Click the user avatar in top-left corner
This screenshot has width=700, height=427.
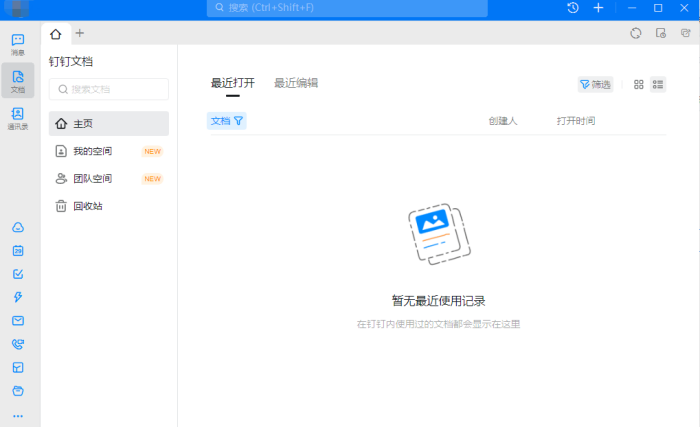pos(17,8)
